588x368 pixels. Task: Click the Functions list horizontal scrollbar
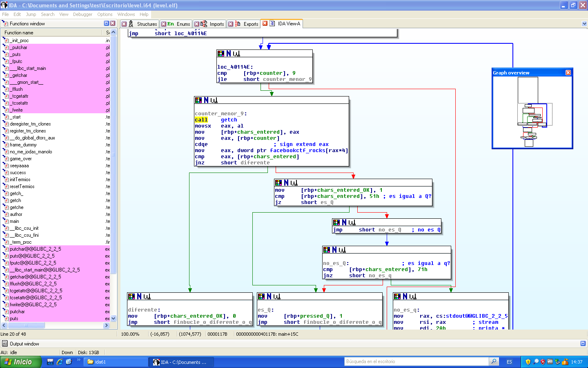[x=55, y=325]
